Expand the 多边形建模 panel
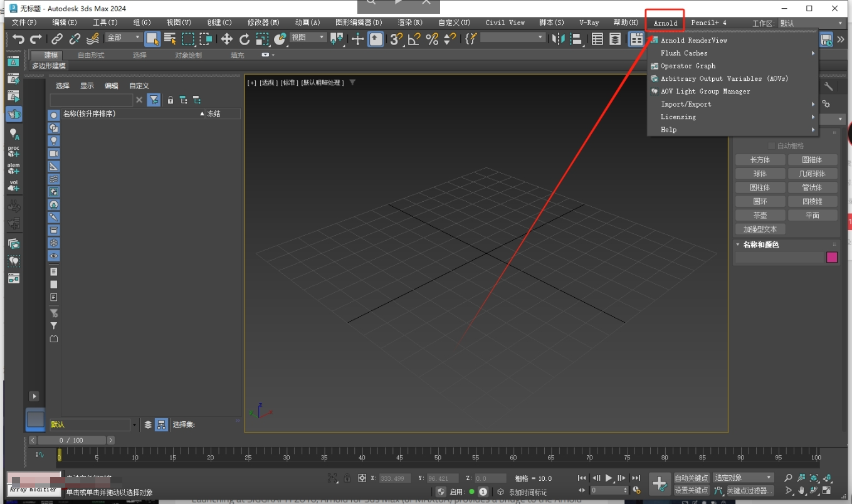Image resolution: width=852 pixels, height=504 pixels. (x=49, y=66)
